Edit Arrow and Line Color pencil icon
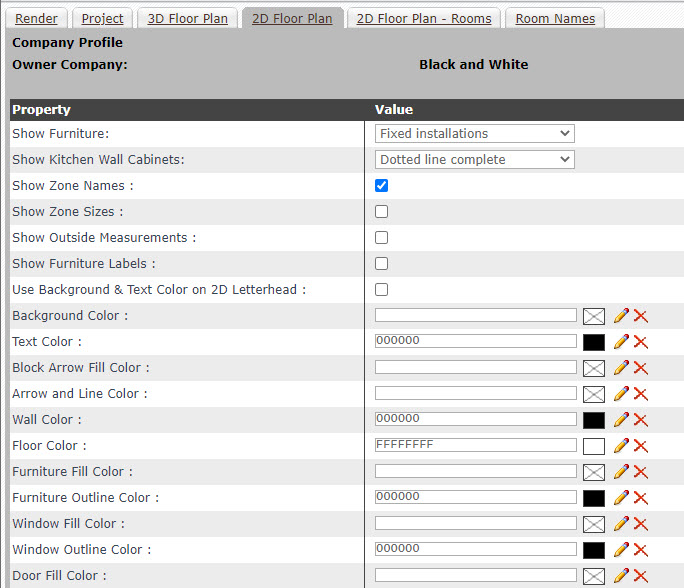 click(621, 393)
